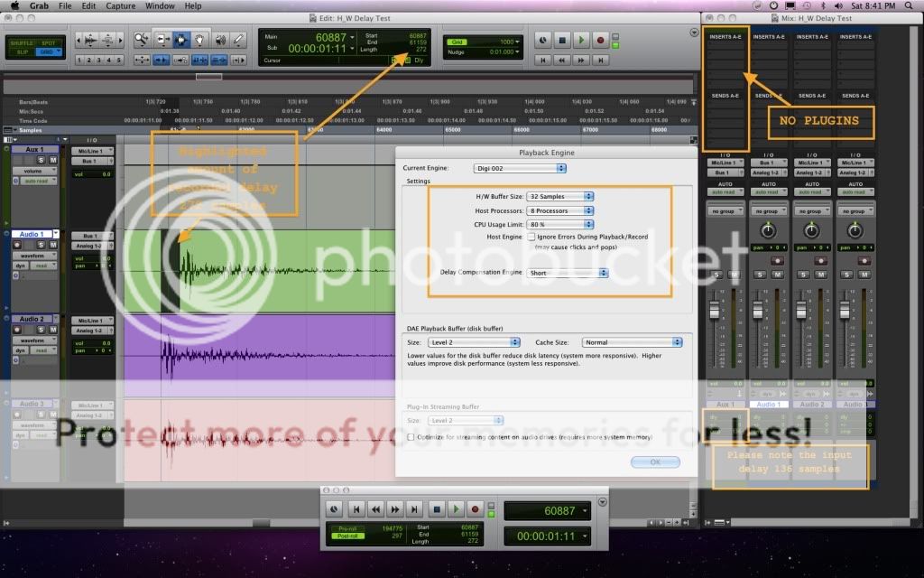Open the Window menu
Viewport: 924px width, 578px height.
(160, 5)
